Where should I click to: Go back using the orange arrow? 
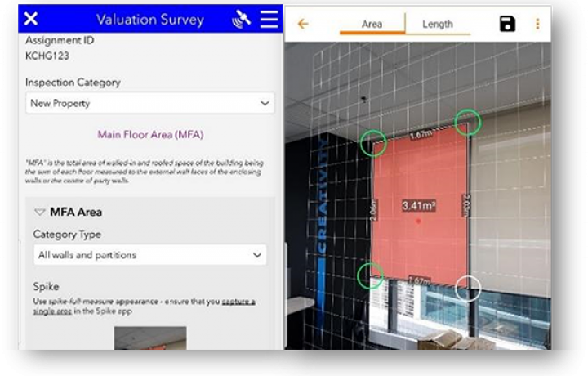[x=303, y=24]
